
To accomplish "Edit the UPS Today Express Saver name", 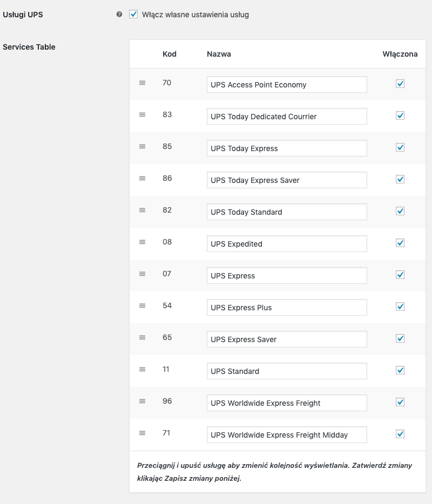I will [x=287, y=180].
